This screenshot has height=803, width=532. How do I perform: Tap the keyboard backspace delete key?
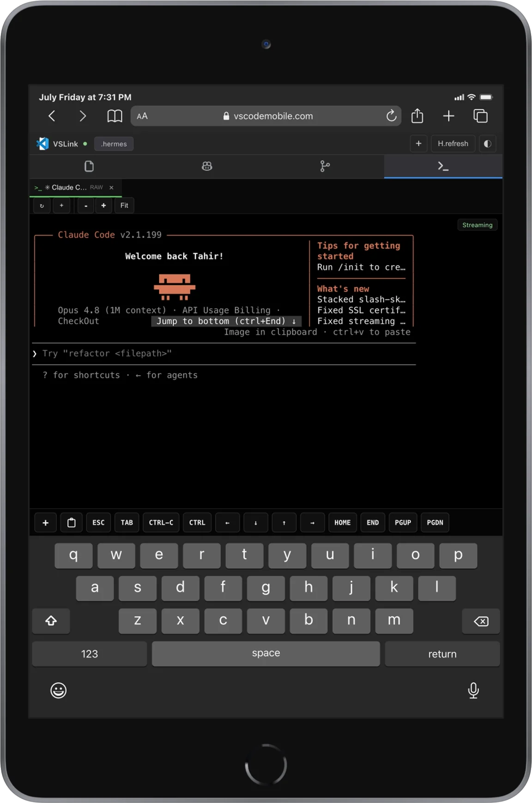point(481,621)
